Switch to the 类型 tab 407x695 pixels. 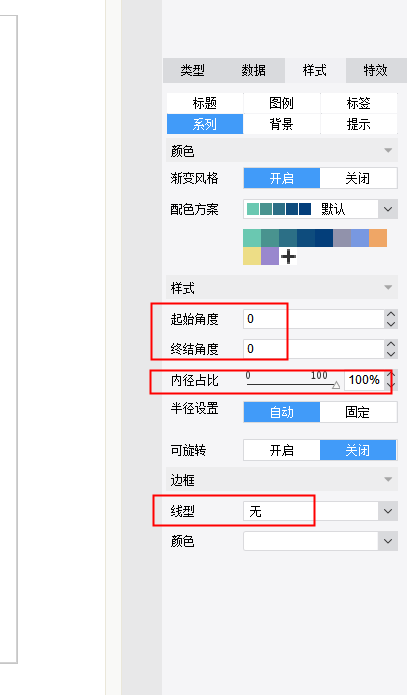tap(193, 70)
